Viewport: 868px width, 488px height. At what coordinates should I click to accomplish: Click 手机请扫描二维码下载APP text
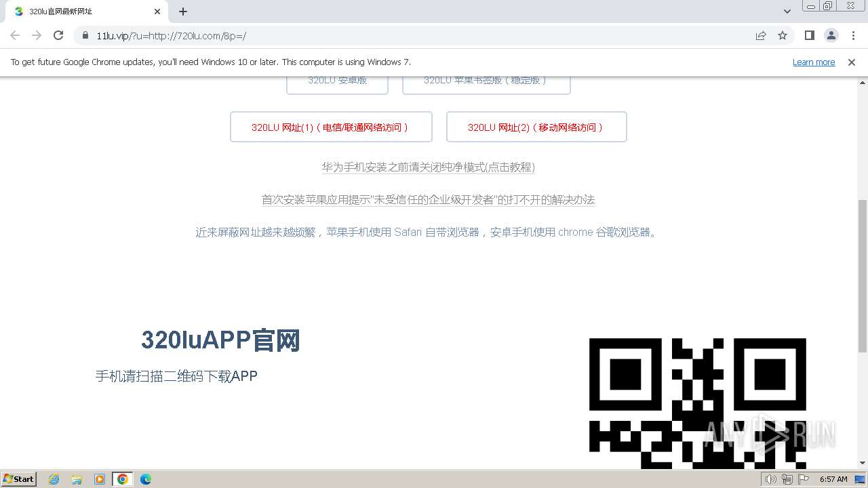pos(176,376)
